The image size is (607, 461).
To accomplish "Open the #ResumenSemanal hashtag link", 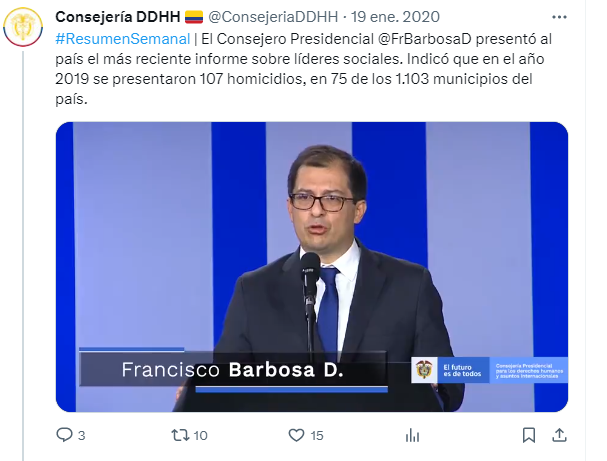I will point(123,39).
